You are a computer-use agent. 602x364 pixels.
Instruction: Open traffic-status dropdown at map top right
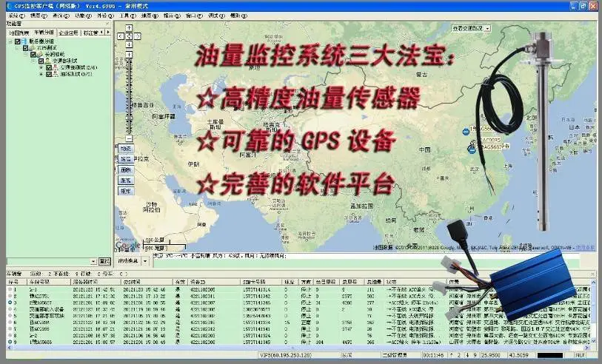coord(487,28)
